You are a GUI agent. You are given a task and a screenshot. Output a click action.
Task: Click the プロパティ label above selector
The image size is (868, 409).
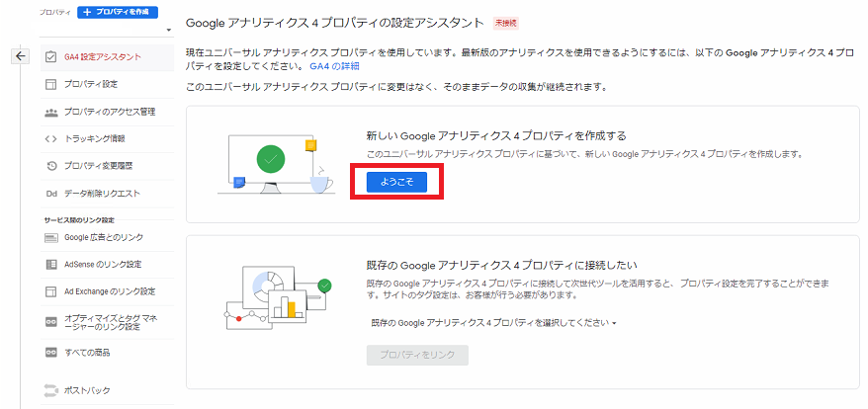[x=55, y=12]
